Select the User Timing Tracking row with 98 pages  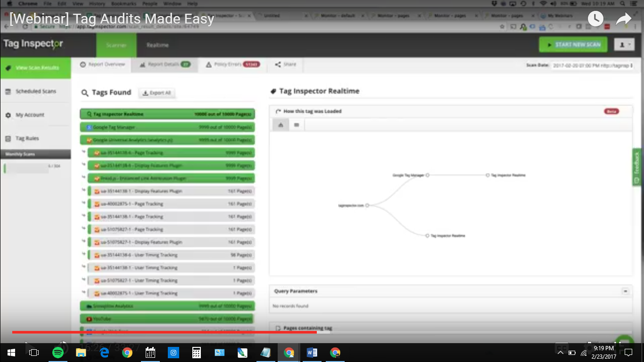point(171,255)
